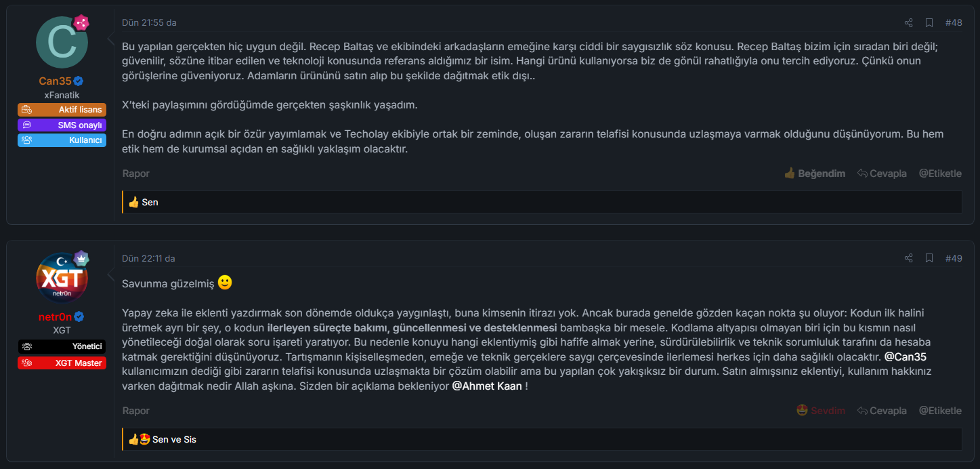Open Can35's avatar profile
Image resolution: width=980 pixels, height=469 pixels.
[x=62, y=43]
